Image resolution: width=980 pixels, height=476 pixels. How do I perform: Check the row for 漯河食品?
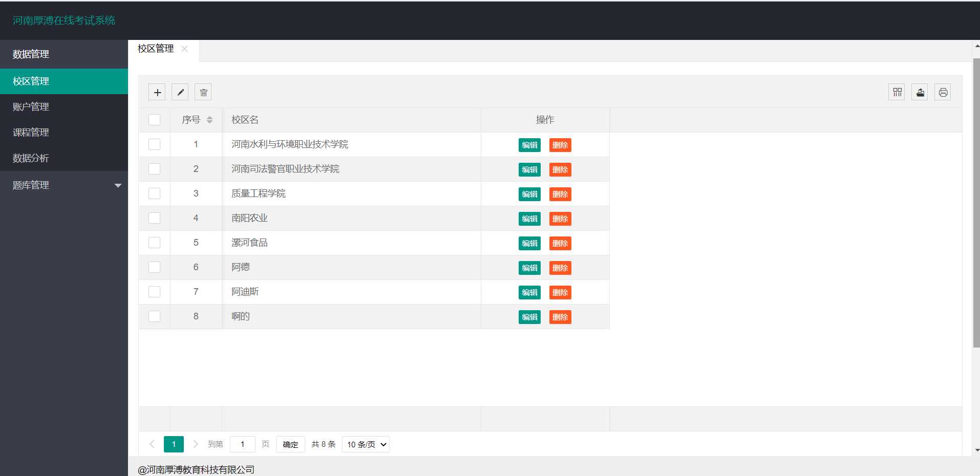154,243
